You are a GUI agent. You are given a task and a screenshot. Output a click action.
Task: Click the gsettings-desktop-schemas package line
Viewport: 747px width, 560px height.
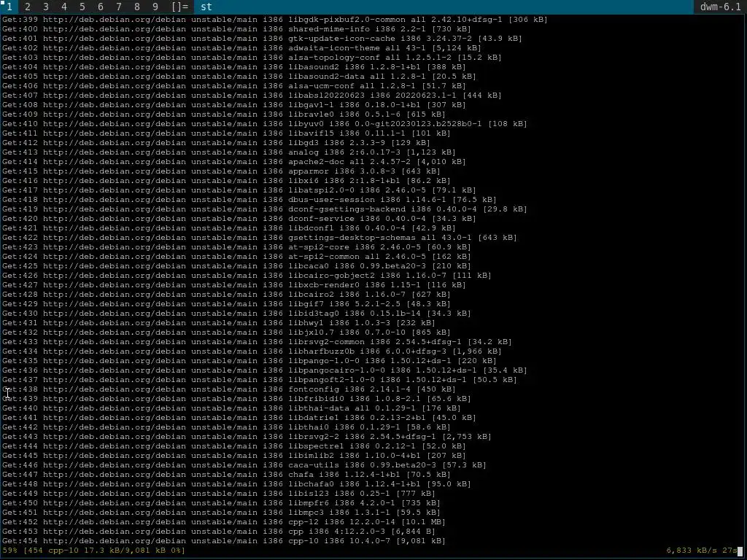pos(260,238)
